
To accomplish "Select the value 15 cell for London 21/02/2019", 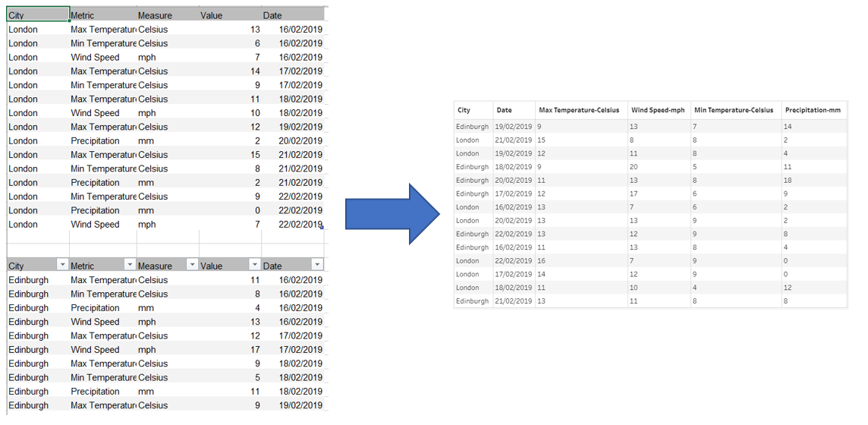I will pos(581,140).
